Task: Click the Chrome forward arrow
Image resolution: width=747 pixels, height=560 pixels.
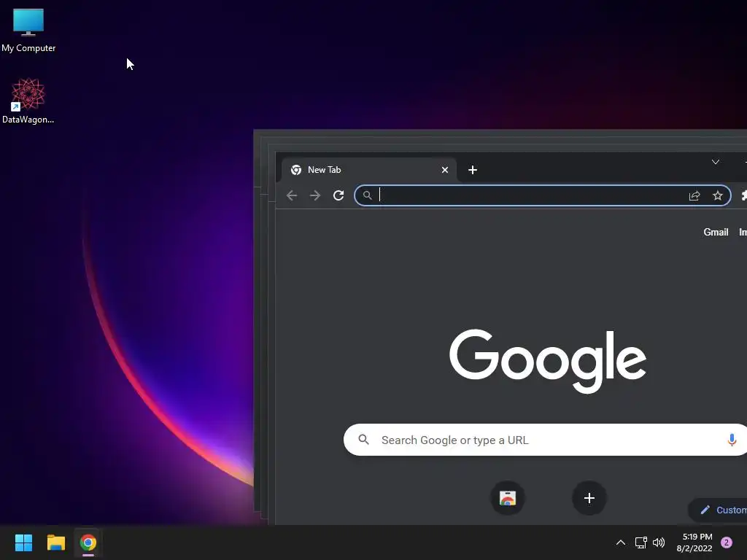Action: [x=315, y=195]
